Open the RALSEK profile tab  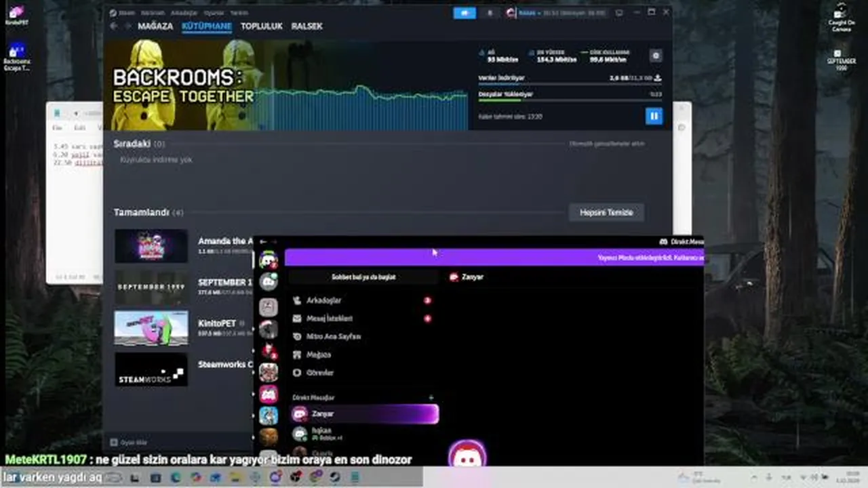click(x=307, y=26)
